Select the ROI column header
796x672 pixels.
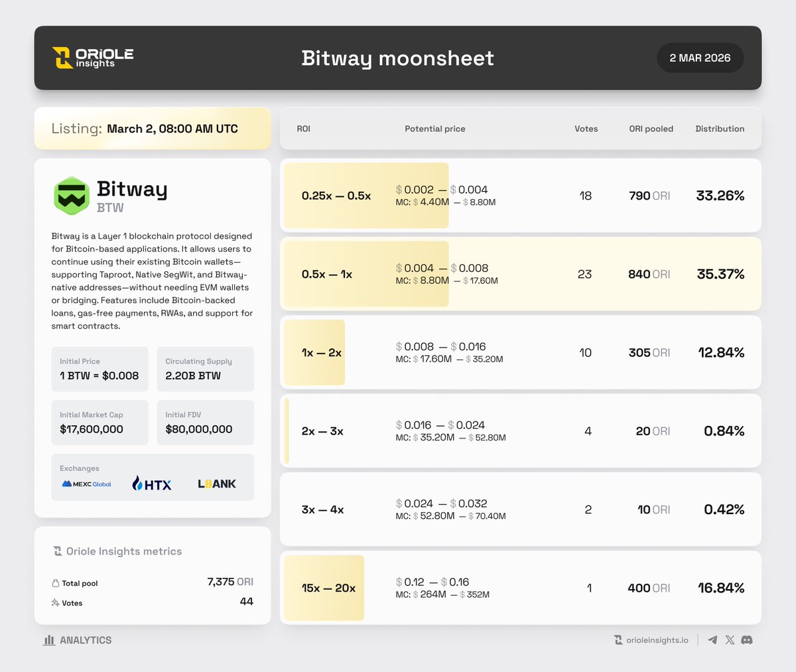[304, 129]
